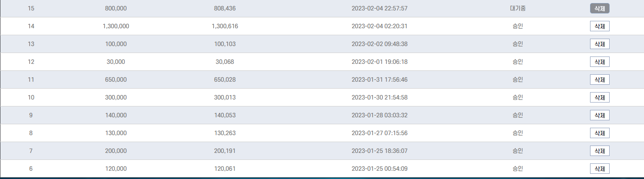The width and height of the screenshot is (644, 179).
Task: Remove the entry dated 2023-01-27 07:15:56
Action: pos(600,133)
